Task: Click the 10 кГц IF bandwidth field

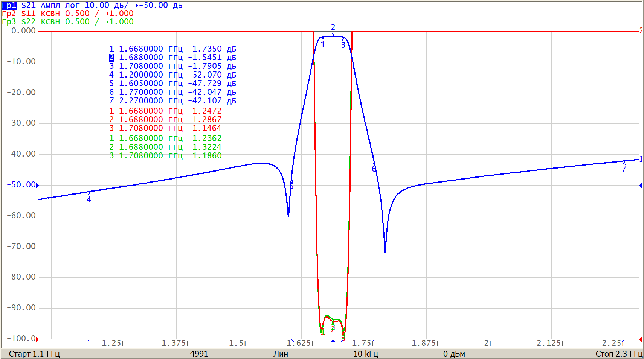Action: tap(365, 354)
